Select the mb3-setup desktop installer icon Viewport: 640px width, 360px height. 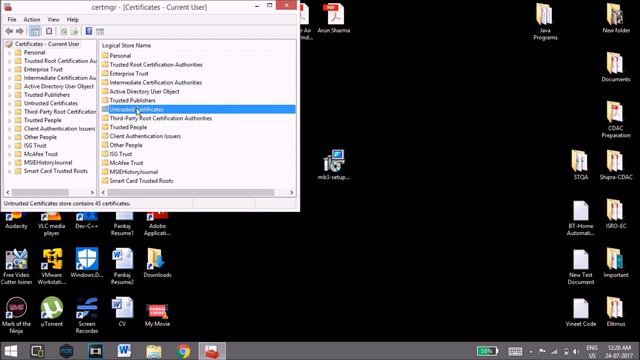(x=334, y=164)
